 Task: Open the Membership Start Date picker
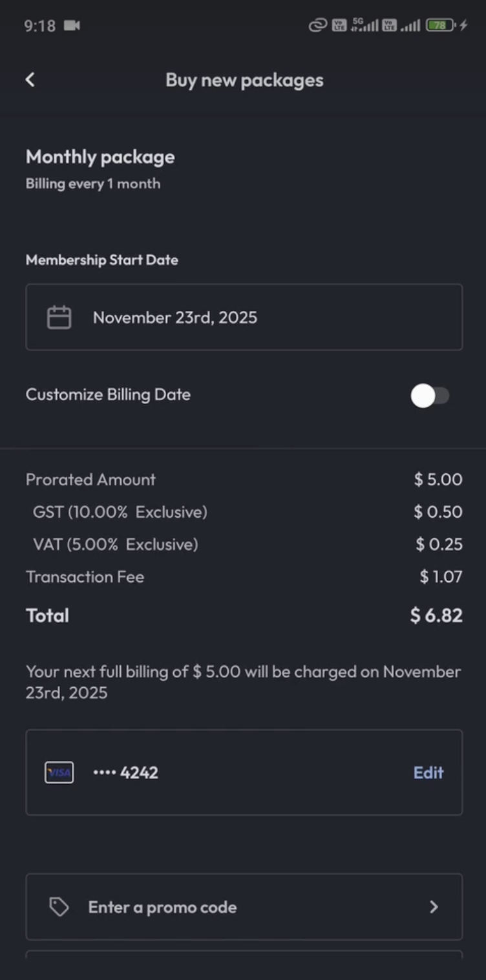(244, 317)
